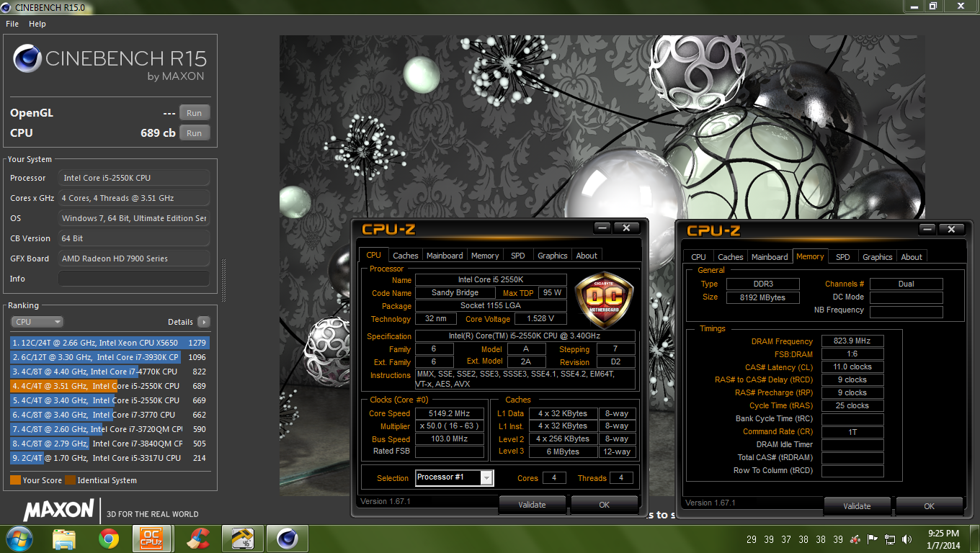Click OK in CPU-Z memory window
Screen dimensions: 980x553
(x=929, y=506)
